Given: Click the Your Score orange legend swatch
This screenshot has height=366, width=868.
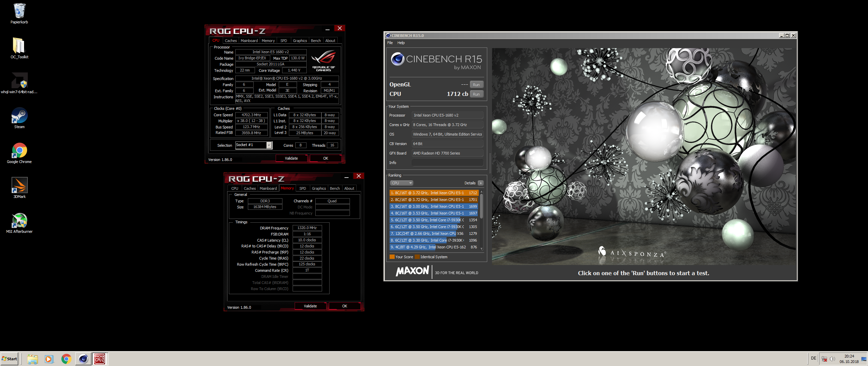Looking at the screenshot, I should click(392, 257).
